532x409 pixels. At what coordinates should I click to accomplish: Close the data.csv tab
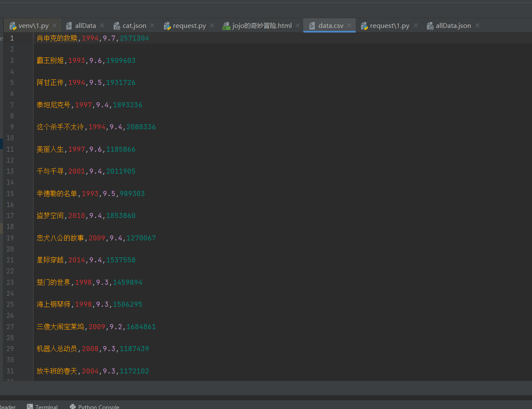349,25
